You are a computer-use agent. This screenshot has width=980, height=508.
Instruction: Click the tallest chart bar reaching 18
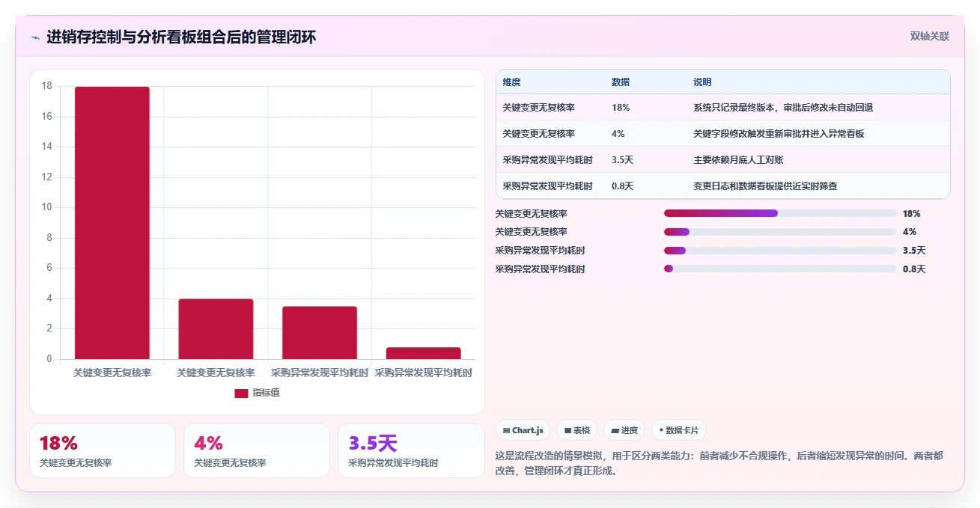point(112,223)
